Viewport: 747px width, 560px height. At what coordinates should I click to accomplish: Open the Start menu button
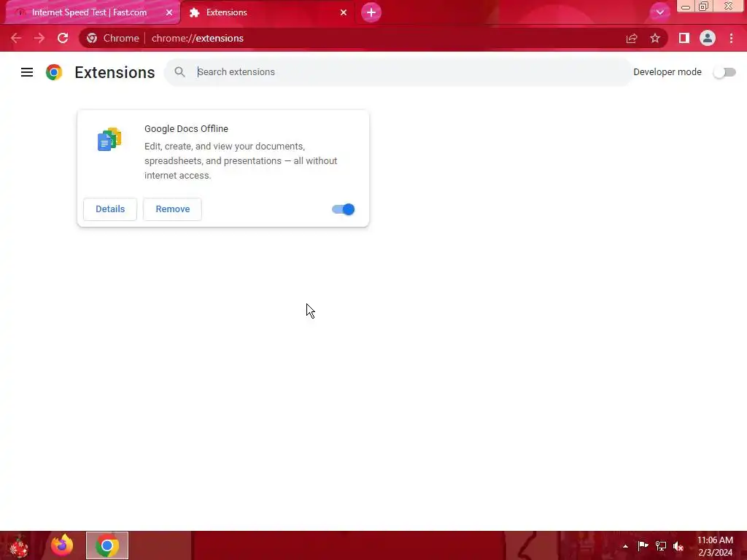(19, 545)
